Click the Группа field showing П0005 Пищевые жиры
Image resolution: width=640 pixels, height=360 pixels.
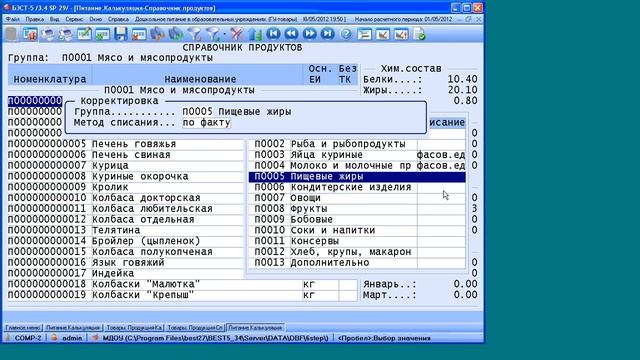pyautogui.click(x=237, y=111)
